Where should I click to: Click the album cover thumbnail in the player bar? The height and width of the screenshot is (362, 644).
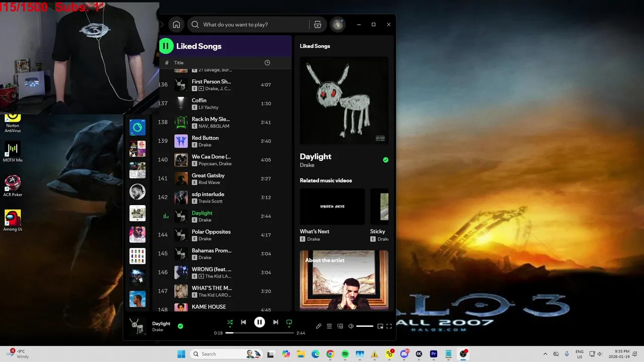pos(136,326)
